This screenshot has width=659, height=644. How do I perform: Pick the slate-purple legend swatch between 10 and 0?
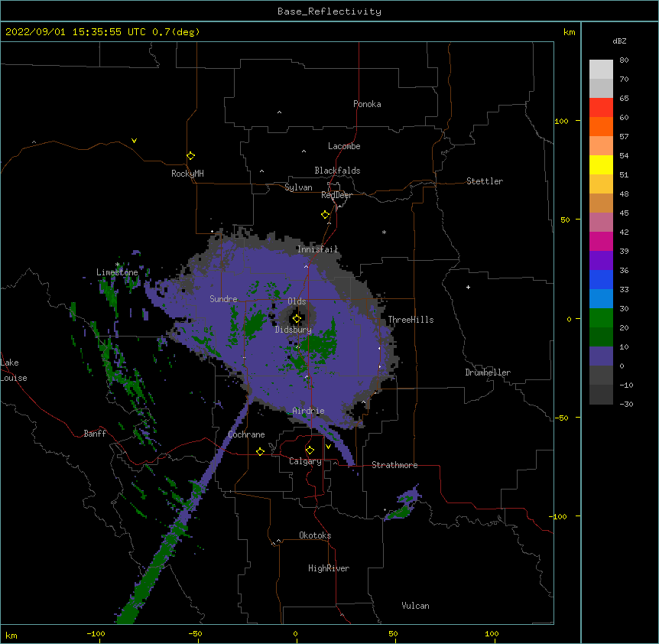click(601, 356)
